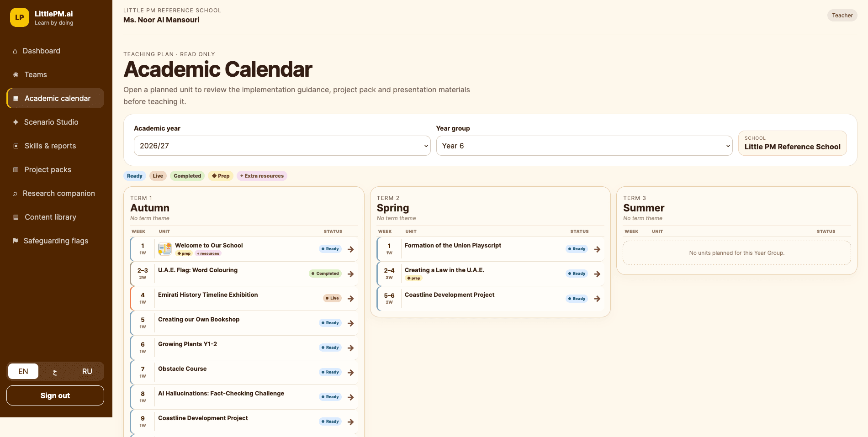Image resolution: width=868 pixels, height=437 pixels.
Task: Open arrow for Creating our Own Bookshop
Action: [x=351, y=323]
